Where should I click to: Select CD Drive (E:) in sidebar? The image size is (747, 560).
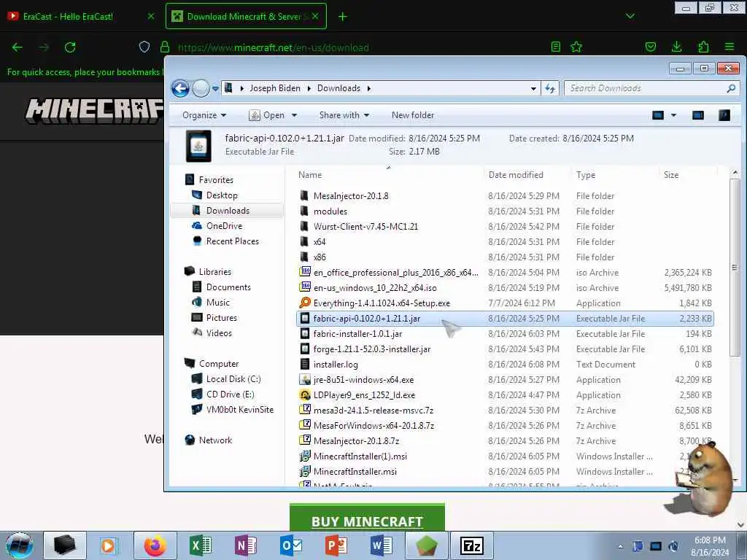pyautogui.click(x=230, y=394)
